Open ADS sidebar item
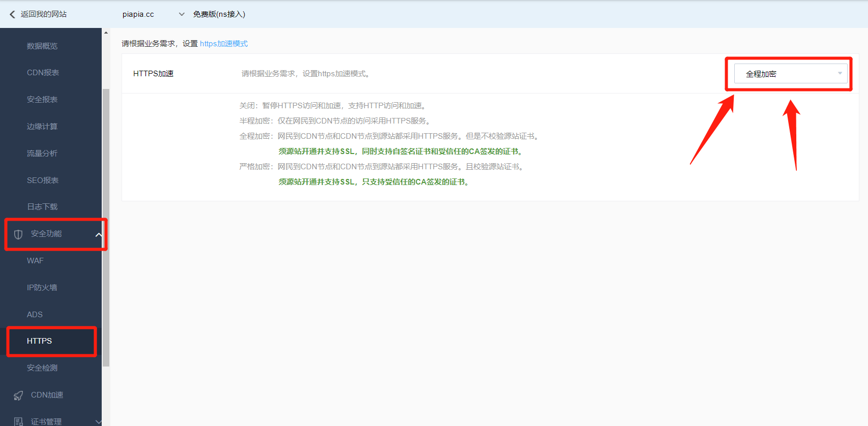This screenshot has height=426, width=868. click(x=35, y=315)
